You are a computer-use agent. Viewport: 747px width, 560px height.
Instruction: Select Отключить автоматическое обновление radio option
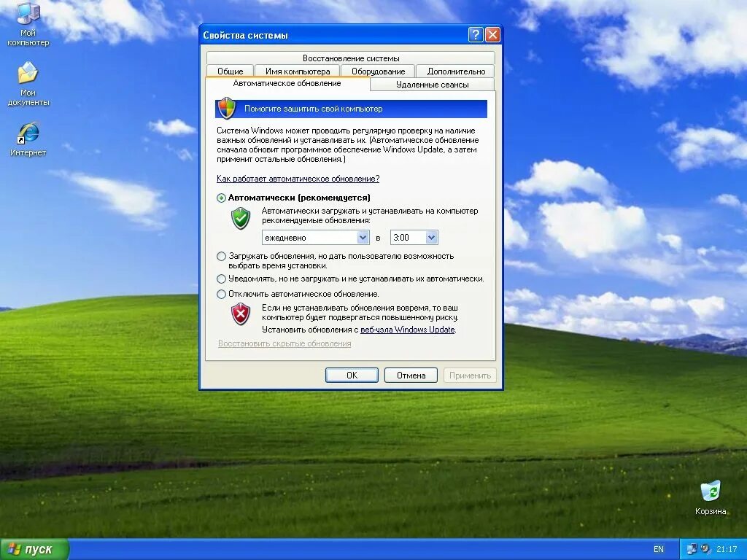coord(221,294)
